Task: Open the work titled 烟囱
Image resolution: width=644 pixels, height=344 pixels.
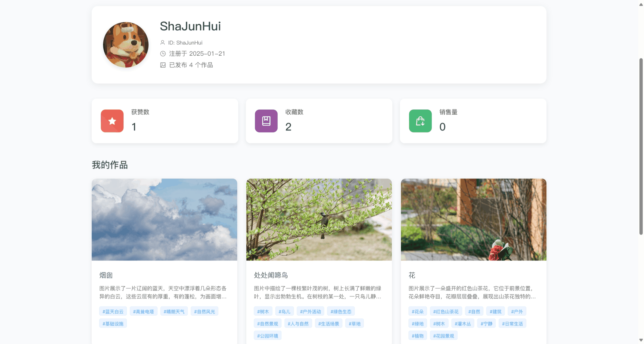Action: click(106, 275)
